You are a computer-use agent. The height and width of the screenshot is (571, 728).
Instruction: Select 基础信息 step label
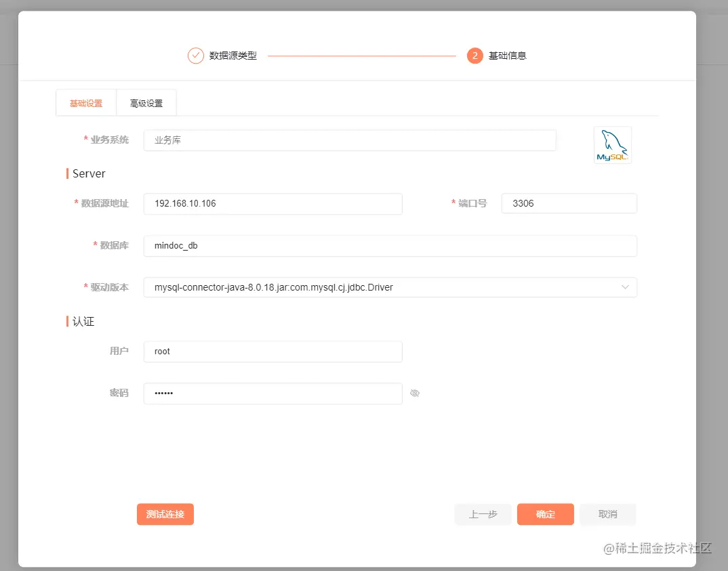(507, 56)
